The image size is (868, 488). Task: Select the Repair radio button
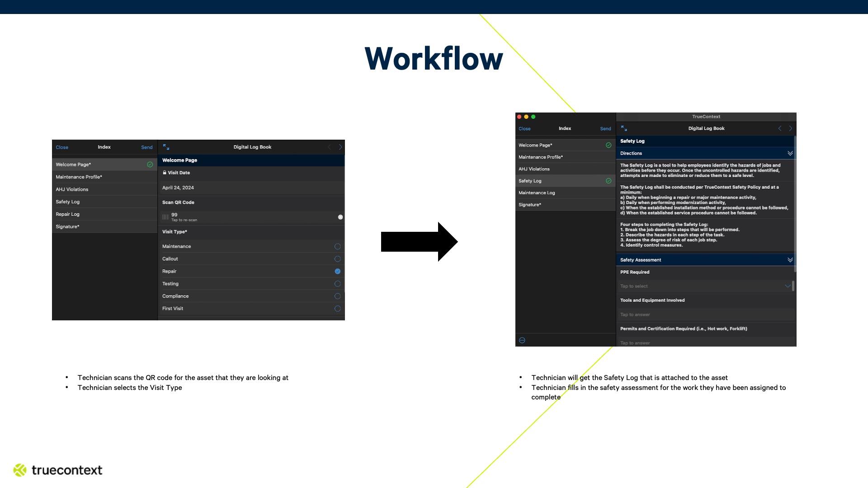[x=337, y=271]
